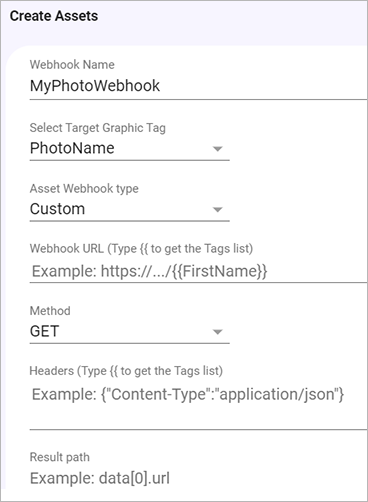Click the Asset Webhook type label
The image size is (368, 502).
(84, 188)
